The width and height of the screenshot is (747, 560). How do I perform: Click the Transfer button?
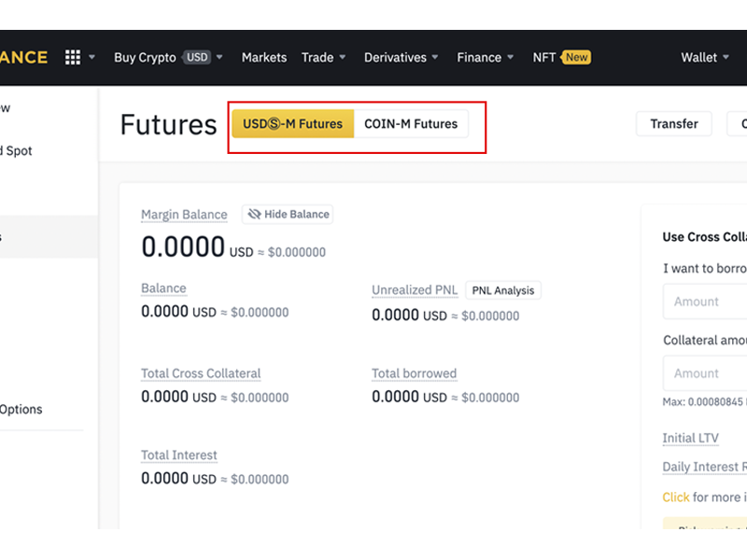click(674, 124)
